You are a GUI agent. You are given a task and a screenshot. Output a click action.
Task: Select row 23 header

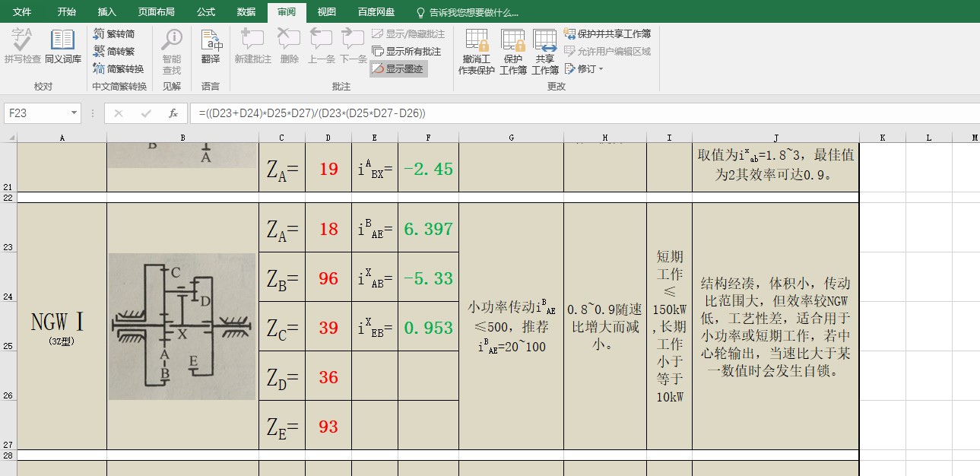[8, 227]
